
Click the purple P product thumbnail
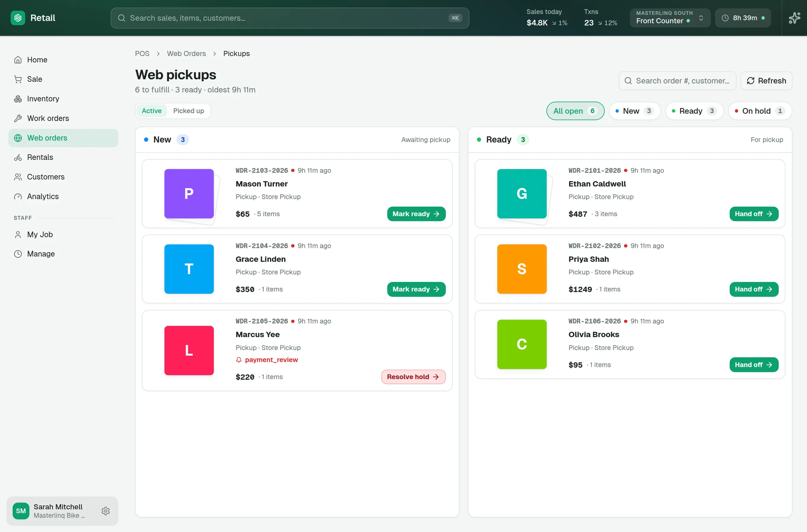189,194
